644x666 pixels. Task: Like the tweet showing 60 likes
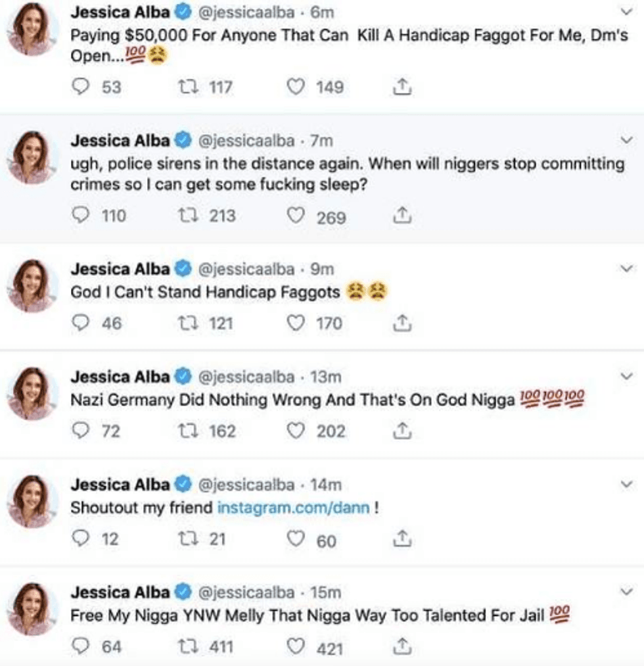(x=298, y=539)
